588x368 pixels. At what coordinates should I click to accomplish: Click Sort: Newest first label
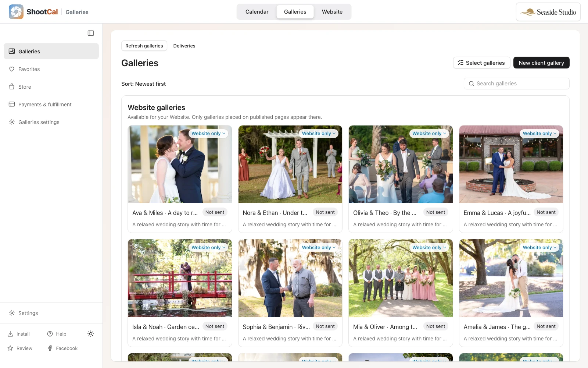click(143, 84)
